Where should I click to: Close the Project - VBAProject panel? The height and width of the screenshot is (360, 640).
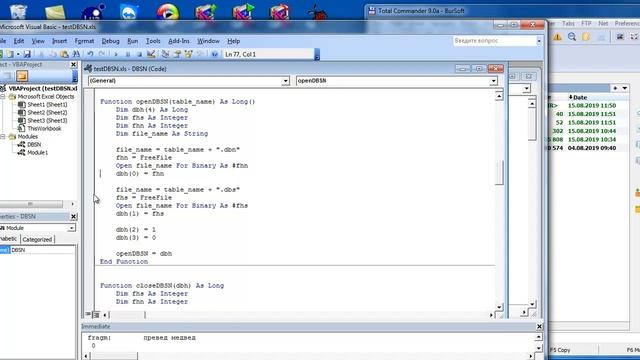tap(73, 64)
